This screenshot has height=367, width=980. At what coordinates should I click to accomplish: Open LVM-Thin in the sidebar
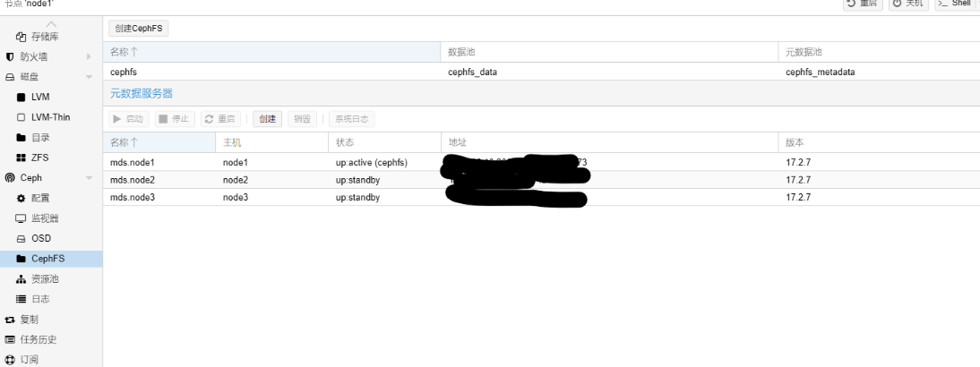[49, 117]
